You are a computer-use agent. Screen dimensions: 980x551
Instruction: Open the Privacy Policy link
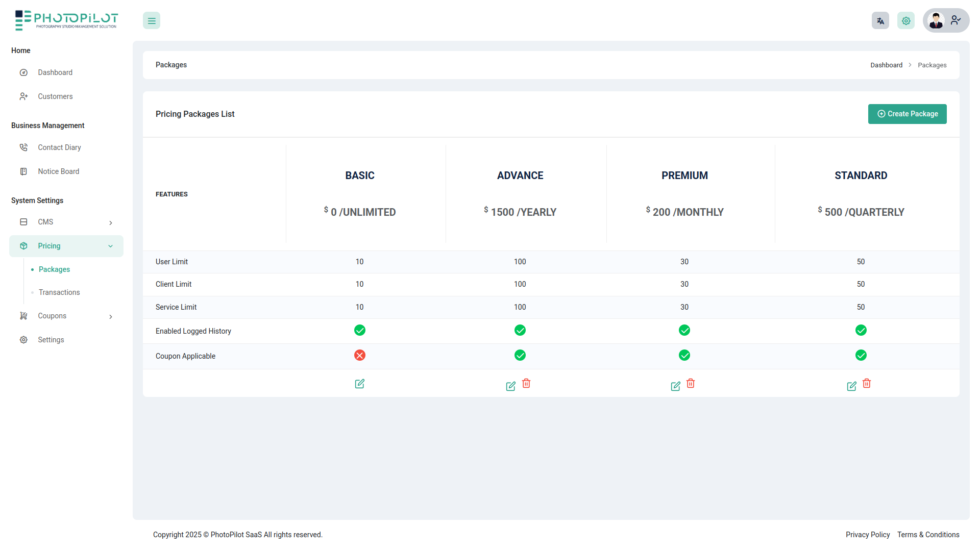(x=867, y=535)
